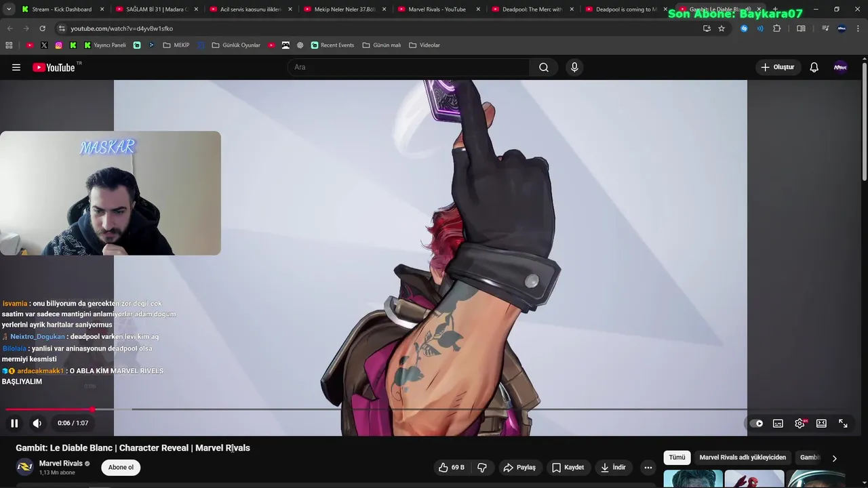Open the X (Twitter) bookmark
Viewport: 868px width, 488px height.
click(x=44, y=45)
